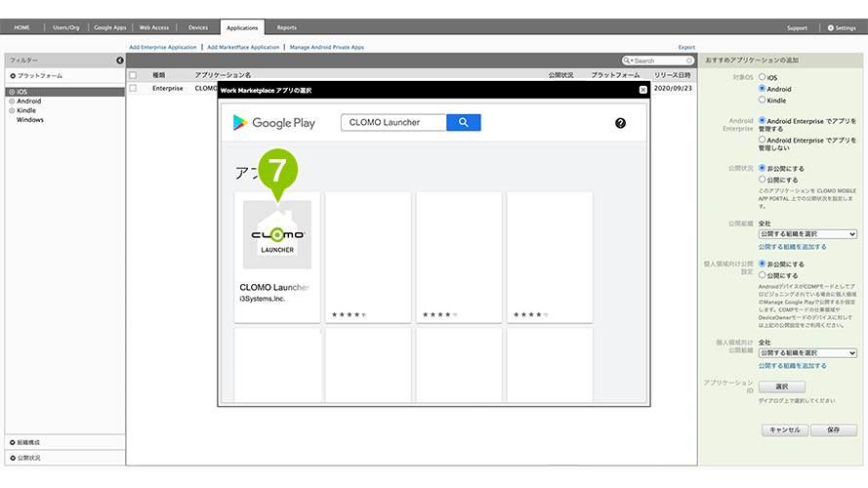Screen dimensions: 868x488
Task: Expand the Kindle platform filter
Action: click(x=12, y=110)
